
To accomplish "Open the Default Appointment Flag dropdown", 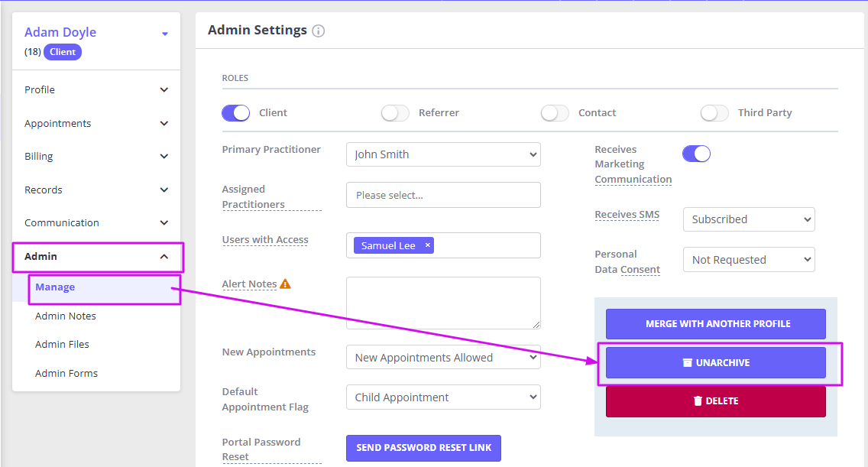I will coord(443,397).
